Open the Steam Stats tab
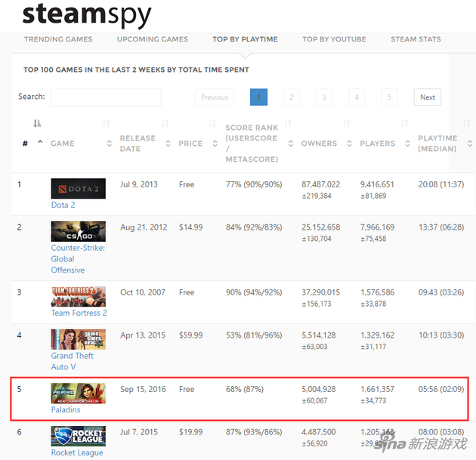476x460 pixels. click(416, 39)
